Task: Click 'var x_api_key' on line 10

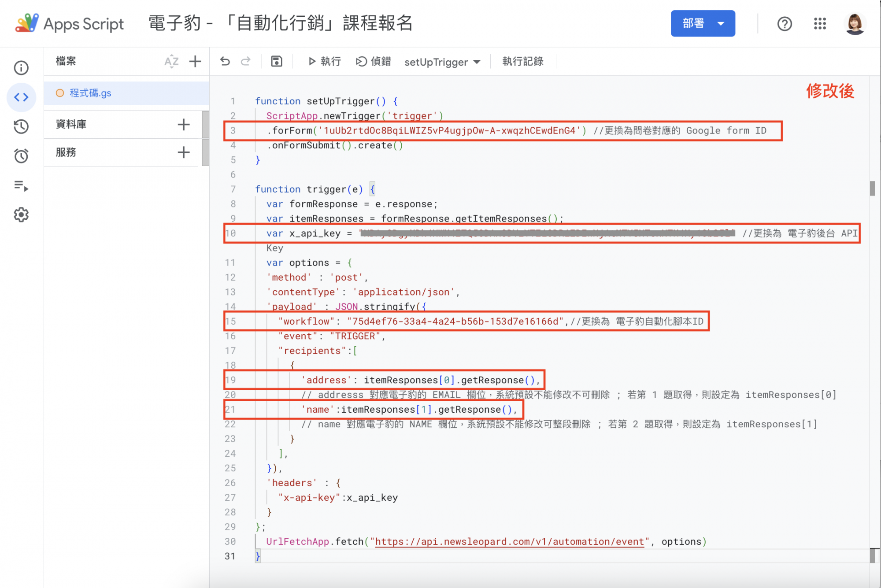Action: click(304, 233)
